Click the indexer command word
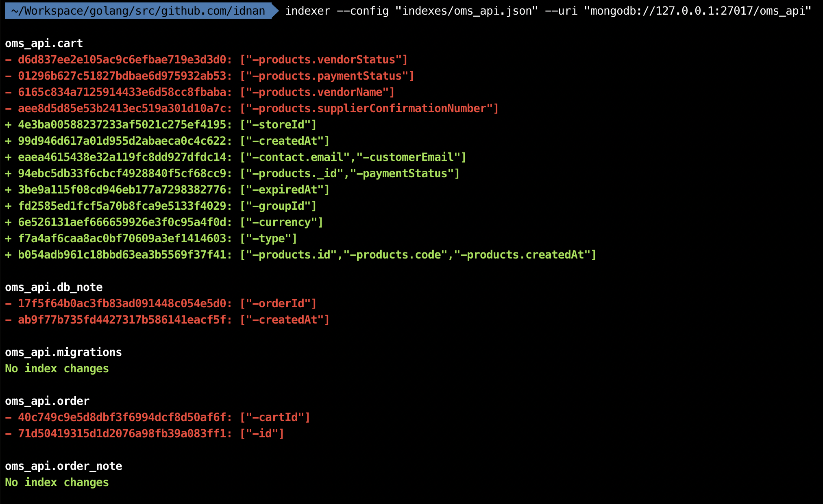 (307, 11)
